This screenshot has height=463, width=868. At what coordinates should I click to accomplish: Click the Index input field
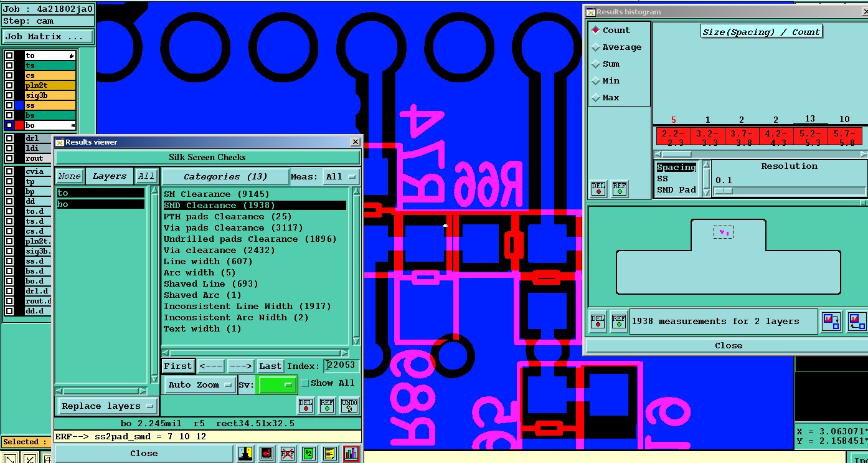coord(341,365)
